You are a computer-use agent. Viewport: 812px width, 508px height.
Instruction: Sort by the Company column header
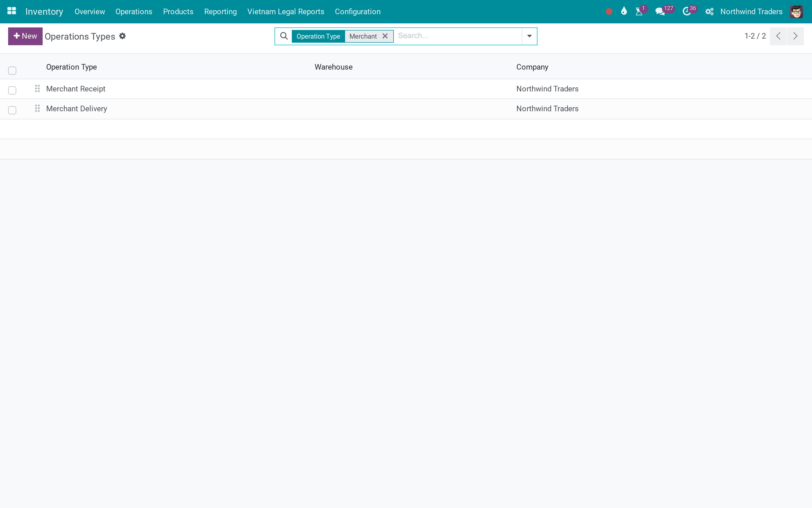click(x=532, y=67)
